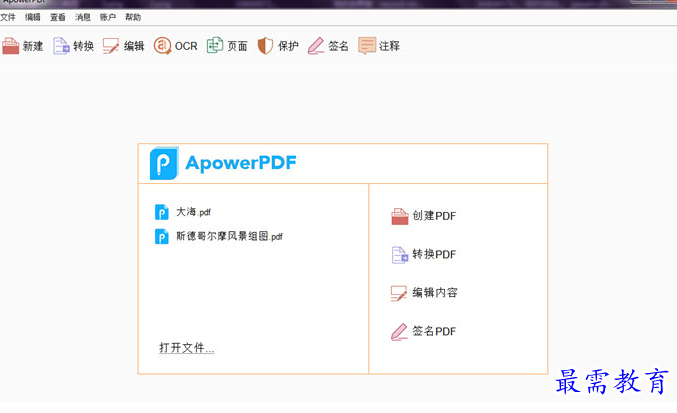
Task: Click the PDF icon beside 斯德哥尔摩风景组图.pdf
Action: point(162,236)
